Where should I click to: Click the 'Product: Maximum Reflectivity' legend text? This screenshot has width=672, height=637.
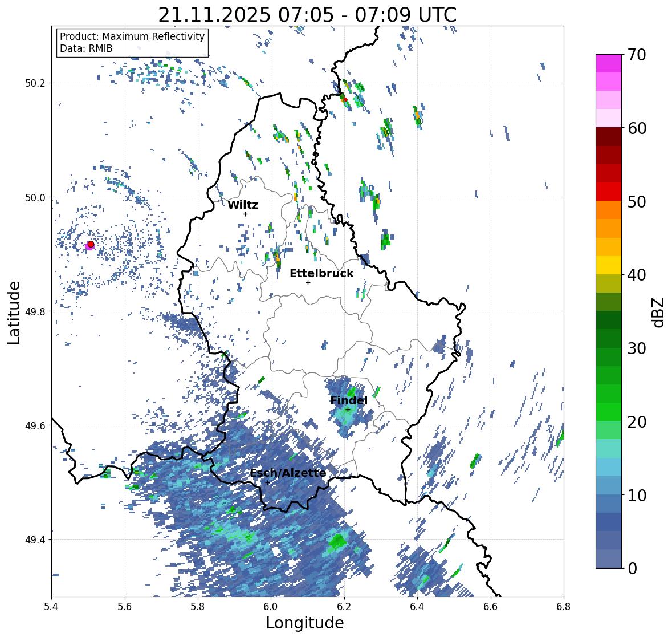click(x=132, y=36)
